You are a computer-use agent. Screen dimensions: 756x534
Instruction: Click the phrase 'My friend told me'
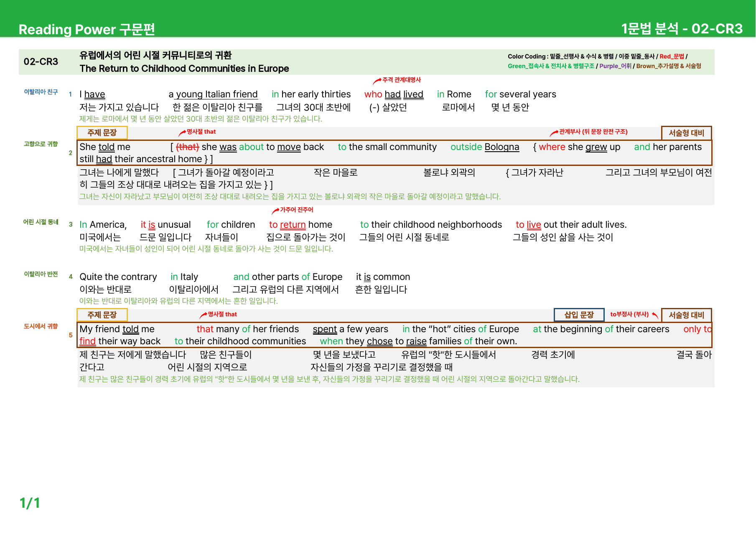pyautogui.click(x=117, y=329)
